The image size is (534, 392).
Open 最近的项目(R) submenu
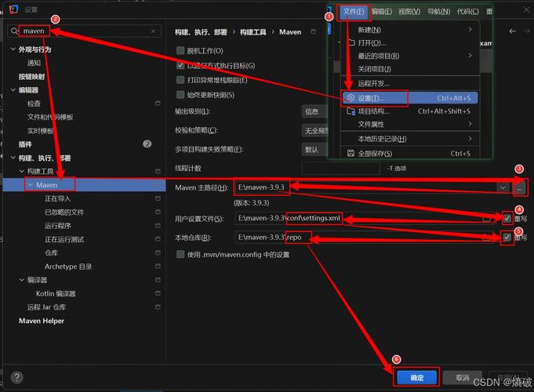(410, 56)
